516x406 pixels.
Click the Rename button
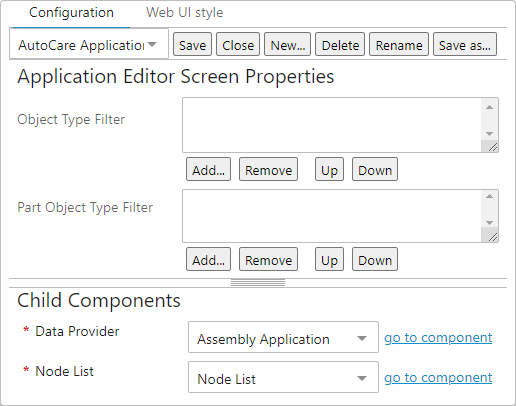click(399, 44)
